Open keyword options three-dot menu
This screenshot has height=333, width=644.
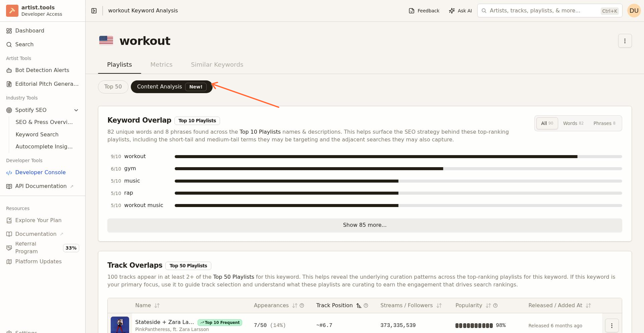[625, 41]
